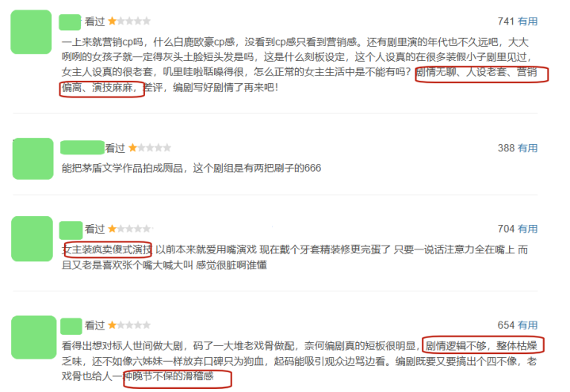Click star rating on the third review
The image size is (570, 392).
[129, 229]
